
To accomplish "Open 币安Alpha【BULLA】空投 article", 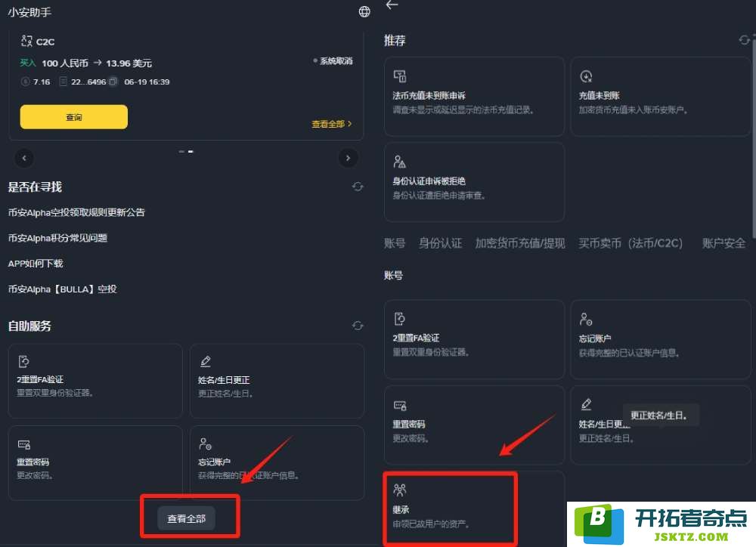I will (62, 289).
